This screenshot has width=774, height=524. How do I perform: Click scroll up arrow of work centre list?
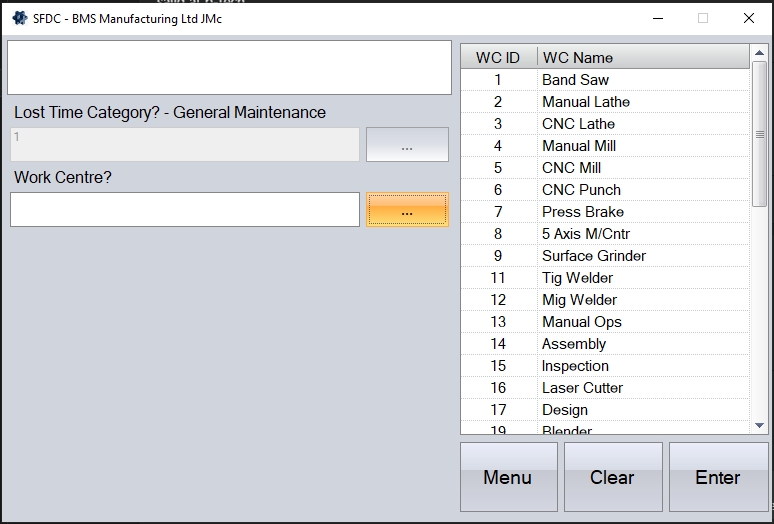759,53
